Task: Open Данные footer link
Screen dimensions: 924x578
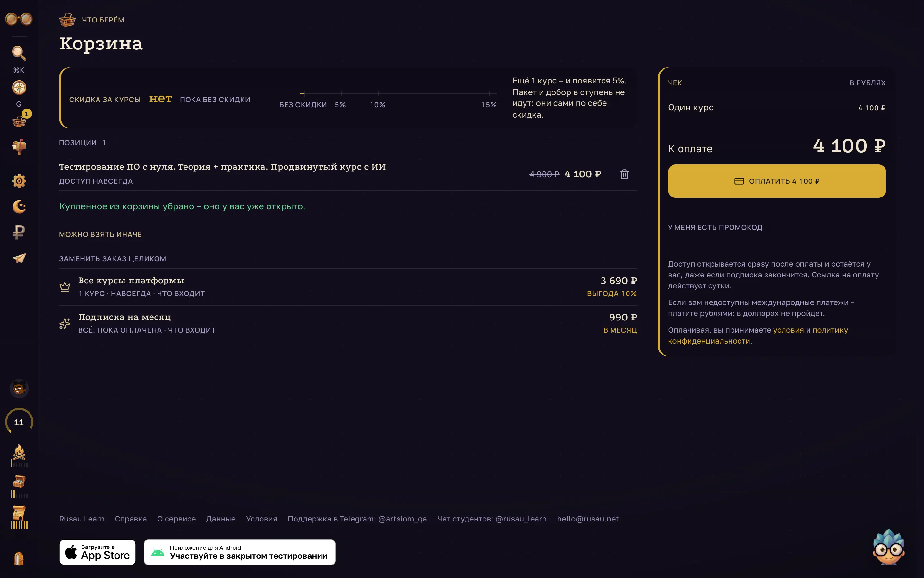Action: point(221,519)
